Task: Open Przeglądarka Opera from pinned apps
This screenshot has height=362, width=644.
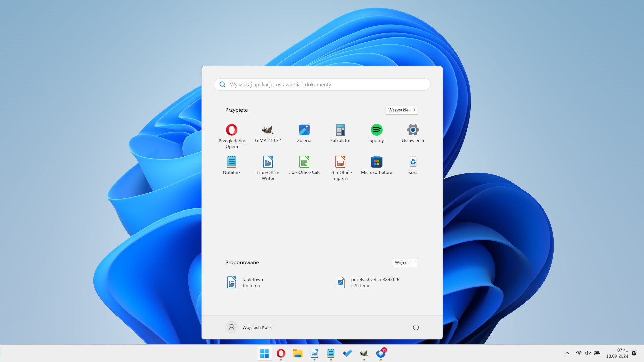Action: point(232,136)
